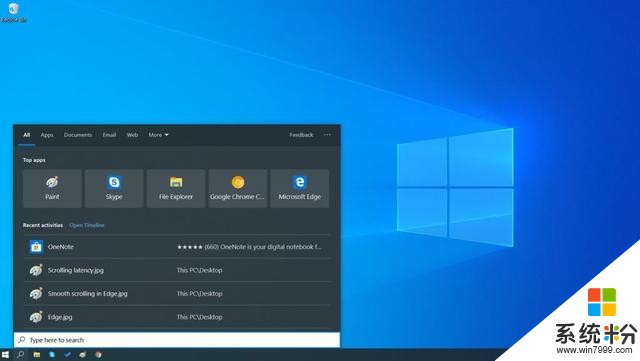This screenshot has height=361, width=640.
Task: Open the OneNote recent activity row
Action: coord(177,247)
